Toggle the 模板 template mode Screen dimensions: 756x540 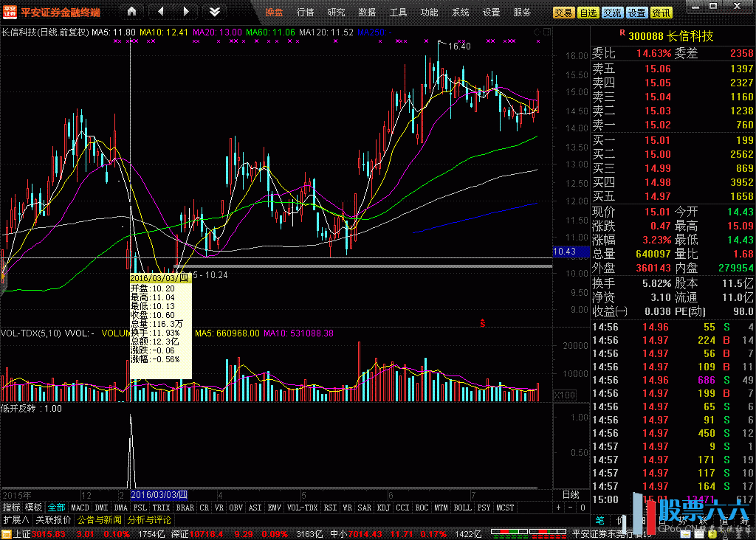pyautogui.click(x=33, y=508)
